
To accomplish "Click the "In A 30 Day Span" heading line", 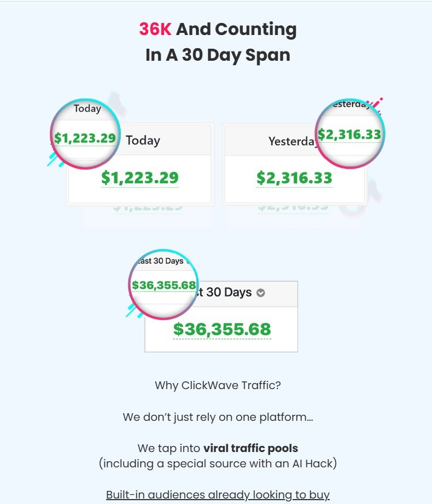I will [218, 55].
